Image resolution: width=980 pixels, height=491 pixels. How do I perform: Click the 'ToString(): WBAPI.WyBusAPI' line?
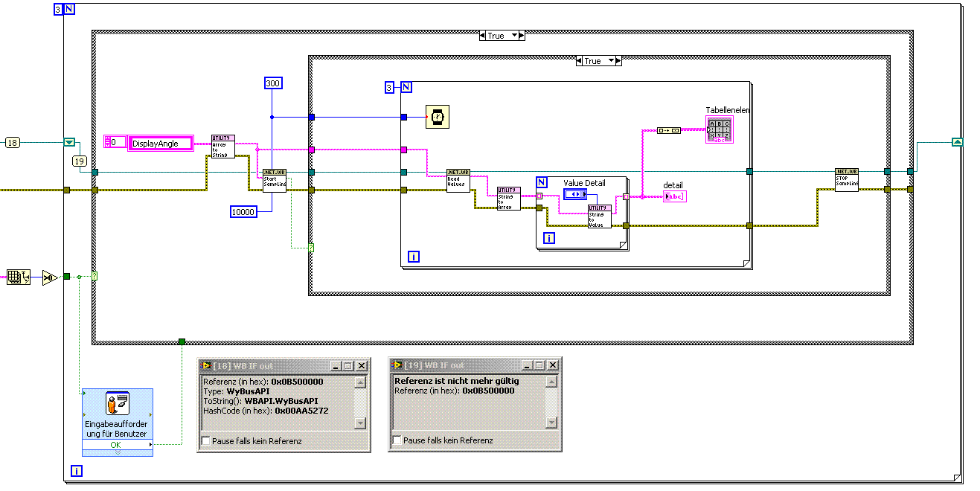[x=260, y=400]
